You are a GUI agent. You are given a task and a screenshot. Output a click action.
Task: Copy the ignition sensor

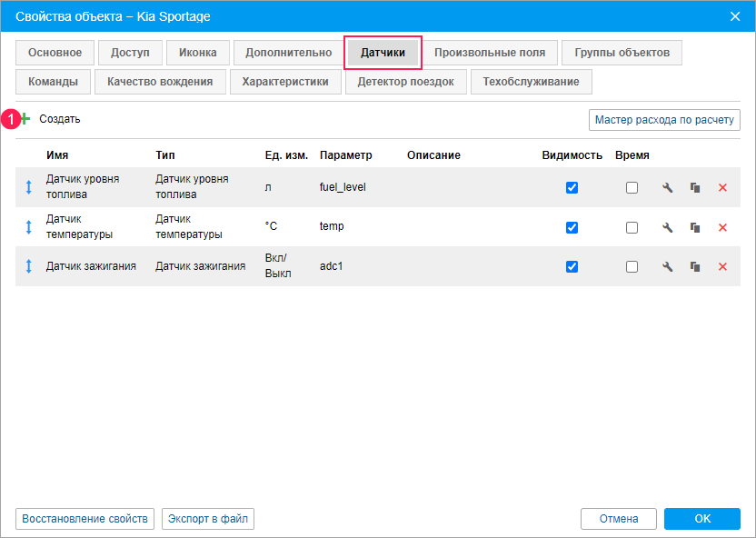(x=695, y=266)
